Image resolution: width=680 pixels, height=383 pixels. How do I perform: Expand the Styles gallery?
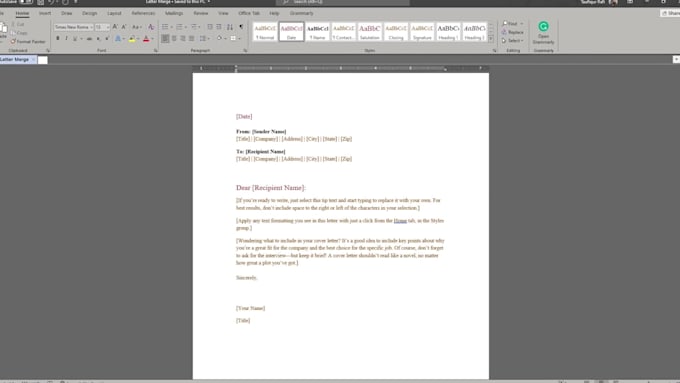(x=491, y=39)
